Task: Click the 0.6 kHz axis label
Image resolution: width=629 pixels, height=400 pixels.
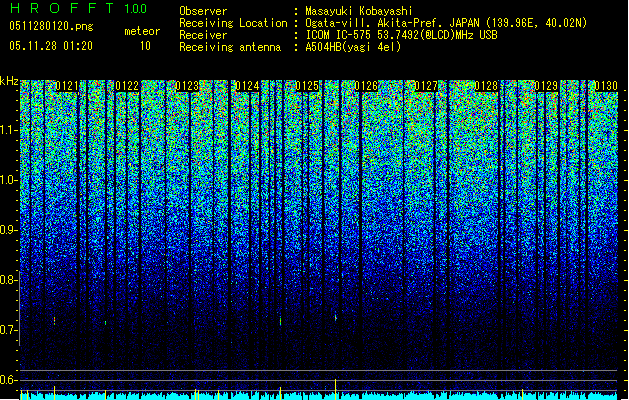Action: [9, 380]
